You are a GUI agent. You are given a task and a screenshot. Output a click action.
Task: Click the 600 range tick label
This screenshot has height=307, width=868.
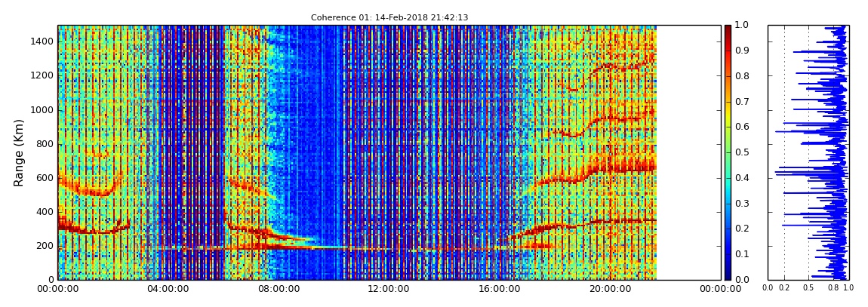point(45,177)
